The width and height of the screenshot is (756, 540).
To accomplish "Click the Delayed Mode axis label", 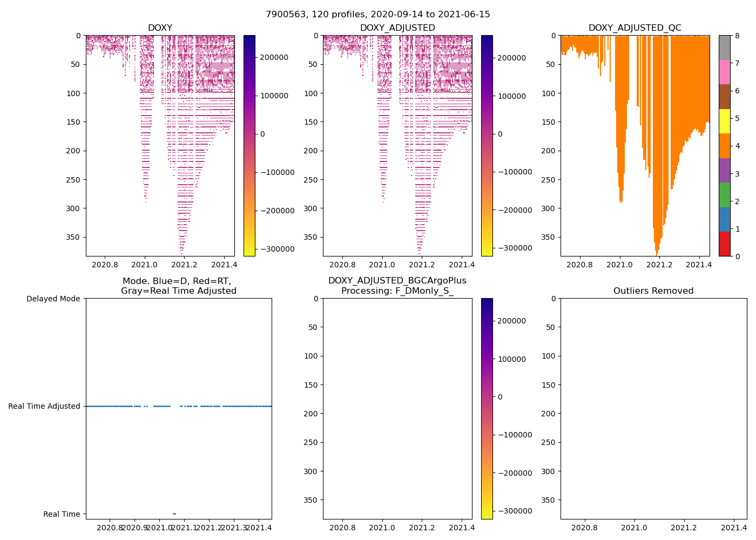I will coord(53,299).
